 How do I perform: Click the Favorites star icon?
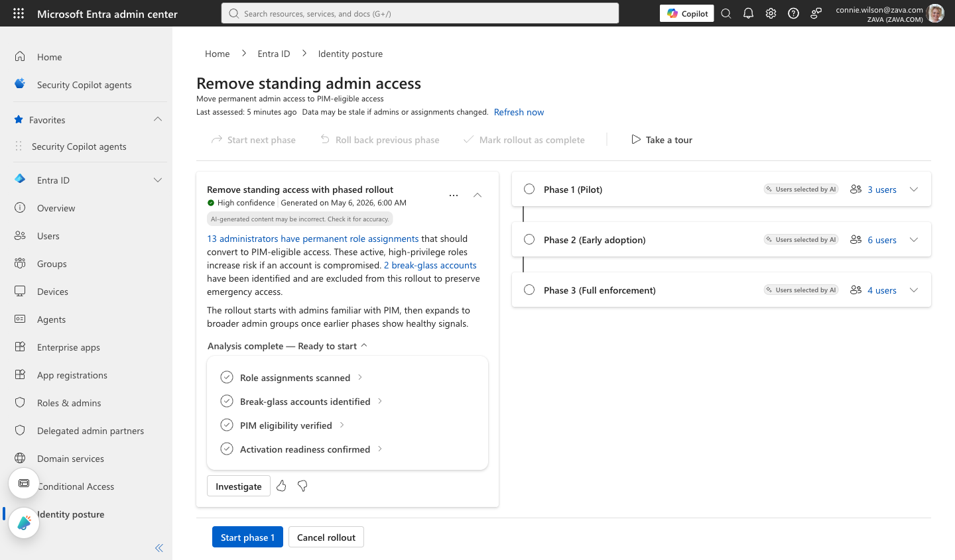(x=19, y=120)
